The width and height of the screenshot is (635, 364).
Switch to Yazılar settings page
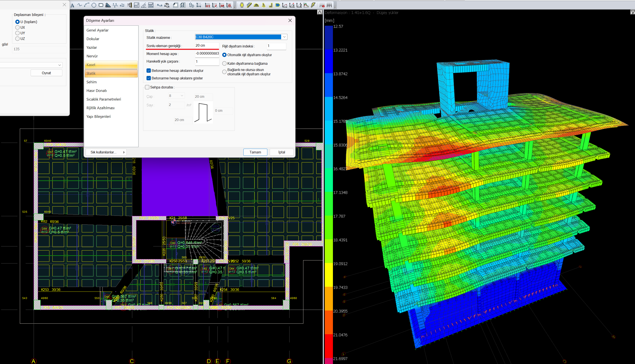pyautogui.click(x=111, y=47)
